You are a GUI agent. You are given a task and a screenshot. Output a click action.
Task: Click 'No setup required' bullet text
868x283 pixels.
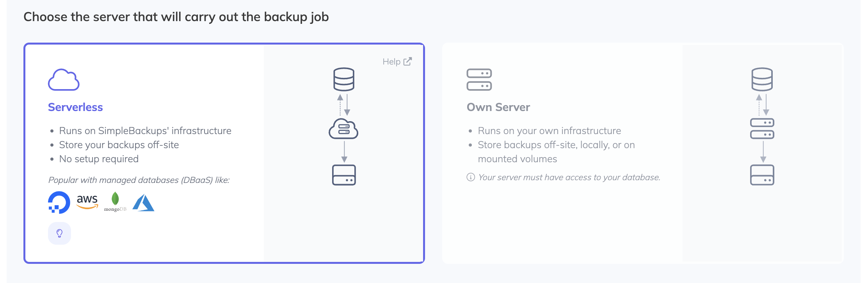point(99,159)
